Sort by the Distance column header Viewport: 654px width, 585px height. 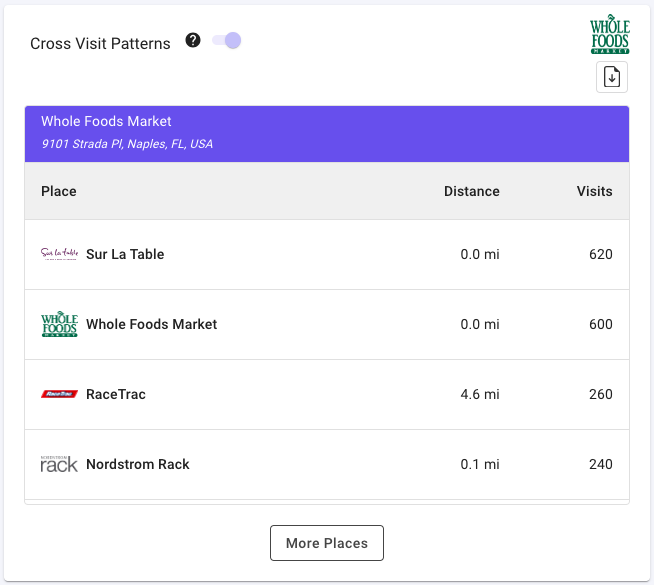click(x=471, y=191)
